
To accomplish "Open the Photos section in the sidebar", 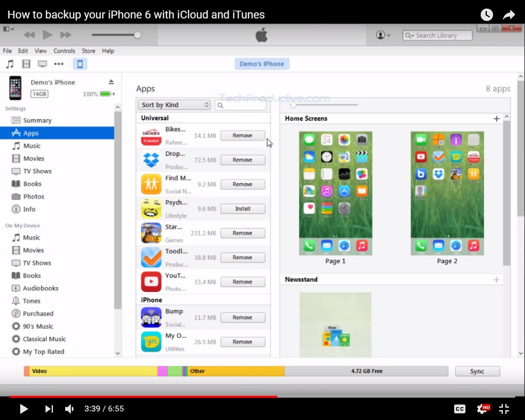I will [33, 196].
